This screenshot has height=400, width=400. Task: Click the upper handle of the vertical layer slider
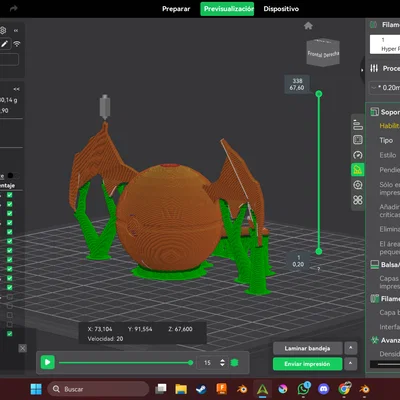pyautogui.click(x=319, y=94)
